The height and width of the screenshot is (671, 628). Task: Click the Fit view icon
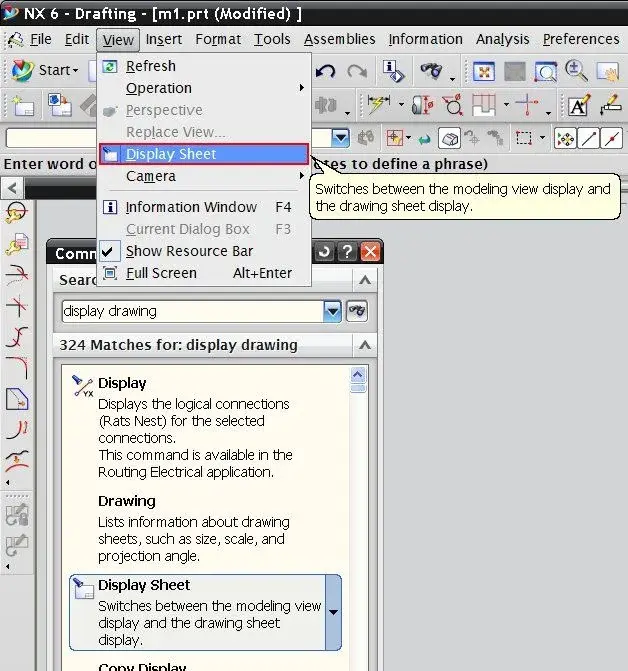pyautogui.click(x=484, y=71)
